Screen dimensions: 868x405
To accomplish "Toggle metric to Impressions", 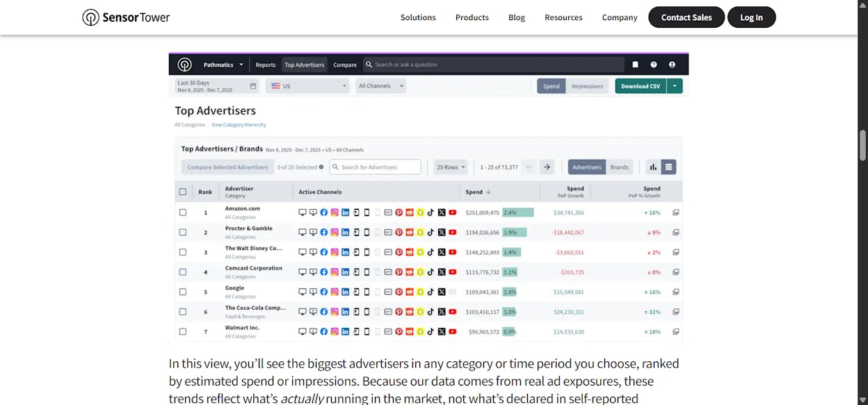I will [587, 86].
